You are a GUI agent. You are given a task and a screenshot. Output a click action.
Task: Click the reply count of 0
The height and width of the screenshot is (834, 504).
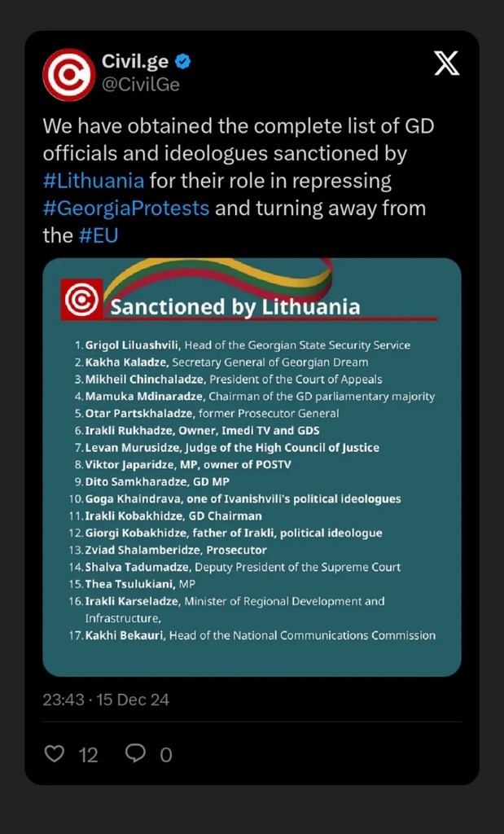[x=166, y=755]
